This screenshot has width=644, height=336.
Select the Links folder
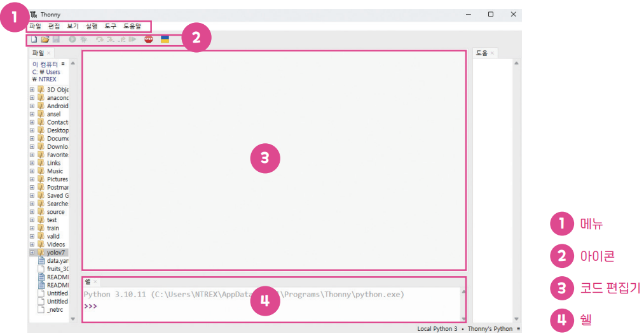coord(53,163)
